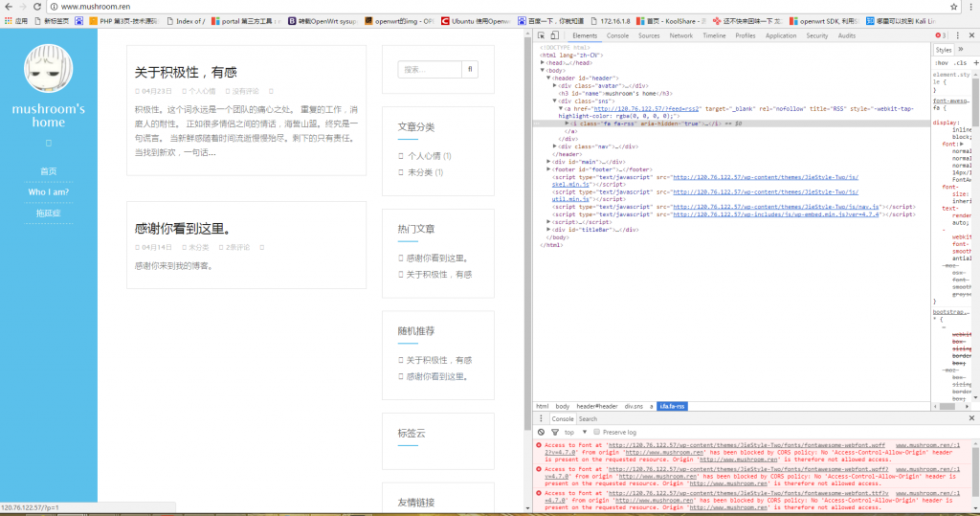Toggle the device toolbar icon in DevTools
980x516 pixels.
coord(555,35)
